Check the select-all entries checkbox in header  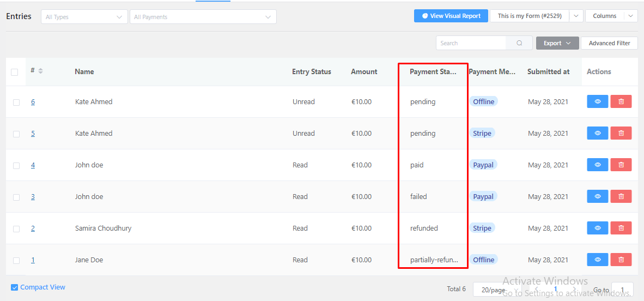(x=15, y=72)
